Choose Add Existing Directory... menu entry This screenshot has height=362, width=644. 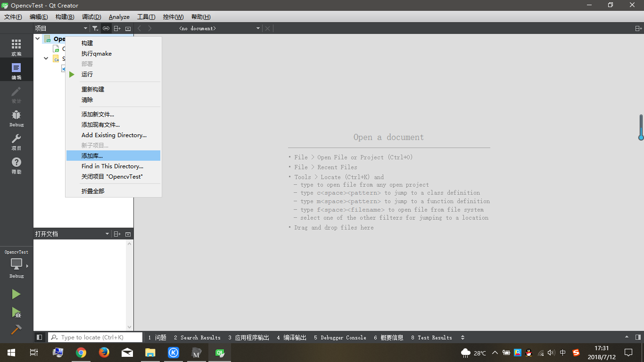click(114, 135)
